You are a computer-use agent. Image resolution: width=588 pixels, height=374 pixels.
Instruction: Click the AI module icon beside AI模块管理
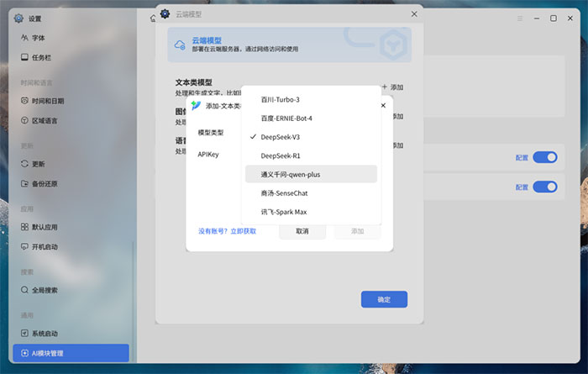pos(24,353)
